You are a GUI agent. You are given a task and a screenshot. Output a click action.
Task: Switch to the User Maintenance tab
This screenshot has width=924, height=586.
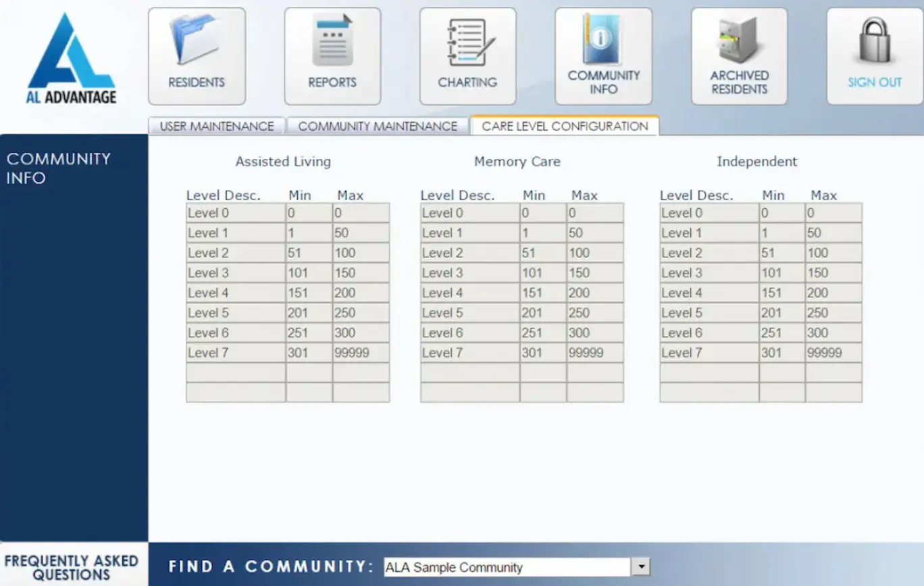click(215, 126)
